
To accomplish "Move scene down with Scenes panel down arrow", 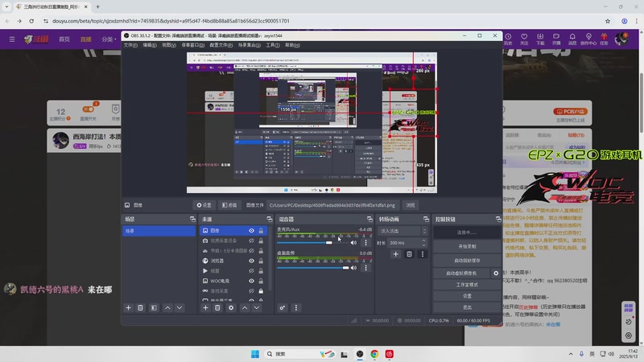I will click(x=180, y=308).
